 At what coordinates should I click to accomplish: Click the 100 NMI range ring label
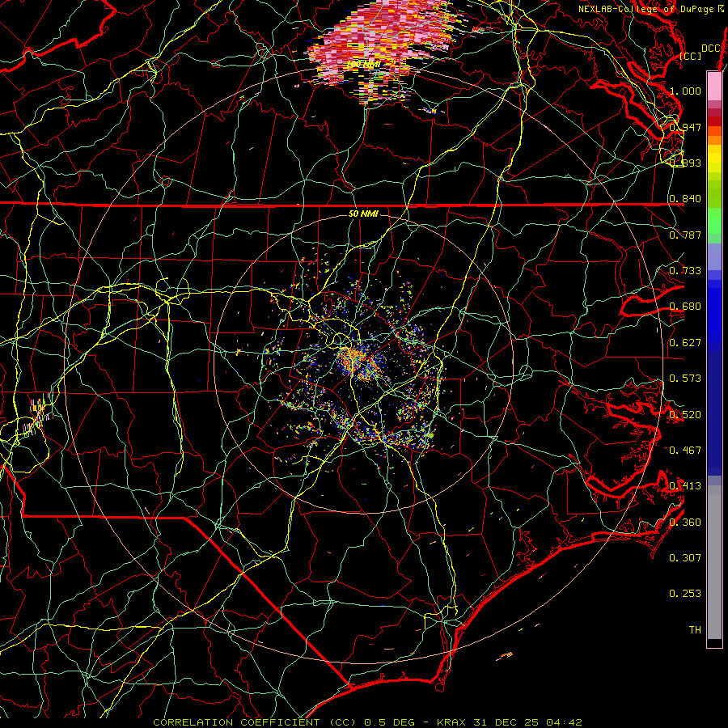[363, 64]
